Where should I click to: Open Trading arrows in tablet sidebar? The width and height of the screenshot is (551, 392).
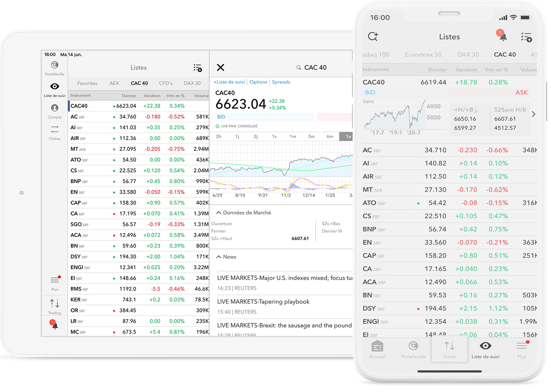tap(55, 307)
